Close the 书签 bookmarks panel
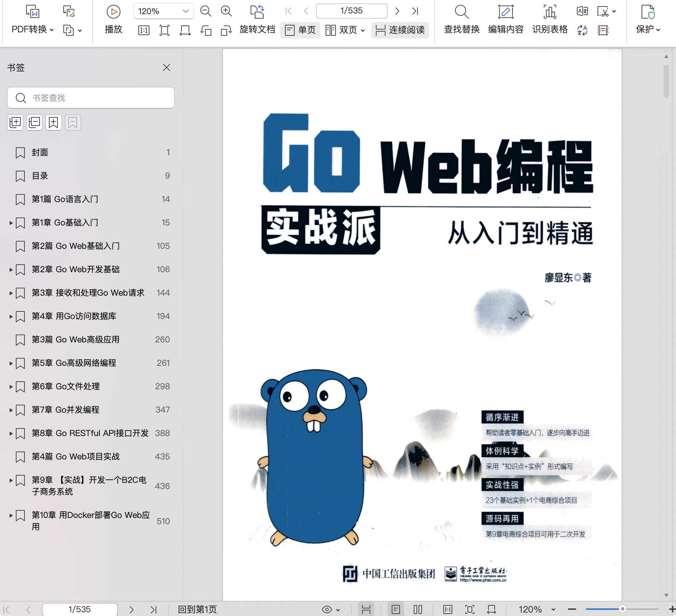676x616 pixels. [167, 67]
